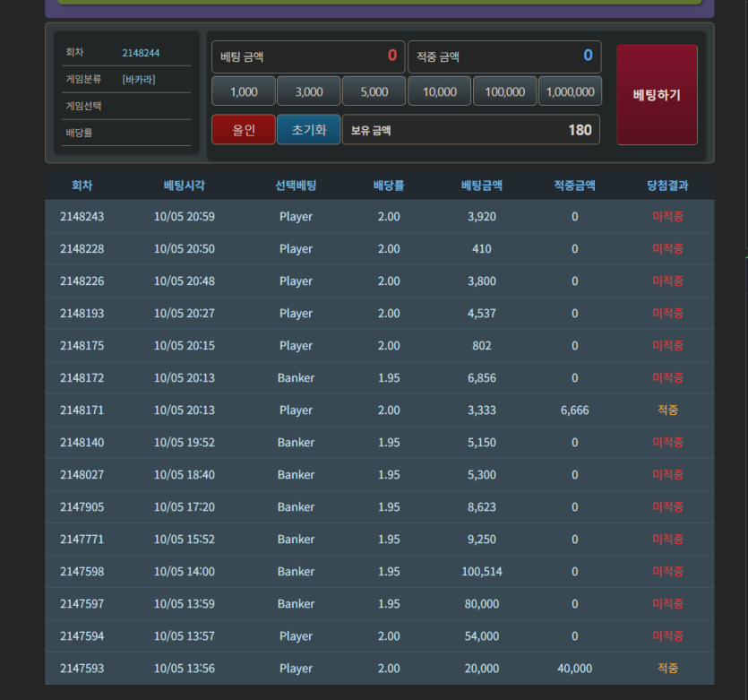Image resolution: width=748 pixels, height=700 pixels.
Task: Select the 5,000 chip button
Action: 374,91
